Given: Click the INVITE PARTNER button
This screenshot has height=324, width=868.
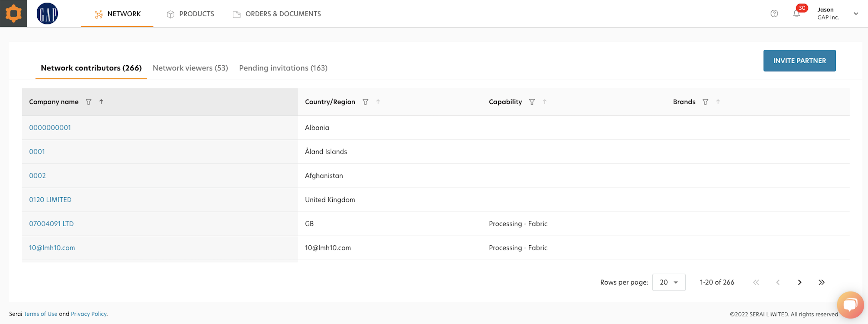Looking at the screenshot, I should click(x=800, y=60).
